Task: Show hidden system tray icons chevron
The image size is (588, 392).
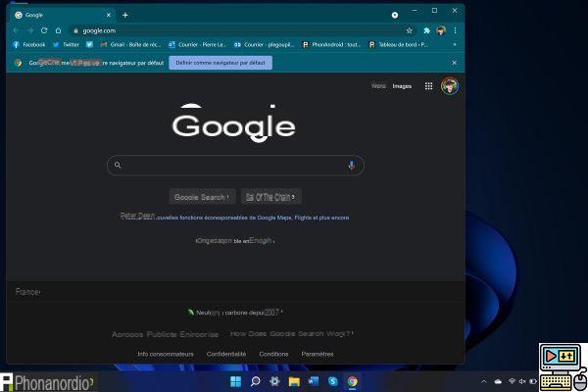Action: pyautogui.click(x=484, y=381)
